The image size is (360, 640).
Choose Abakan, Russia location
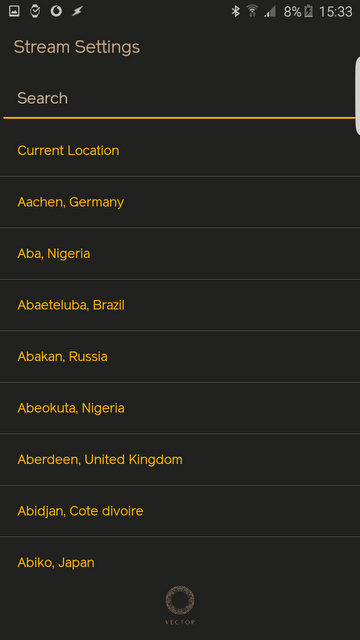tap(180, 357)
